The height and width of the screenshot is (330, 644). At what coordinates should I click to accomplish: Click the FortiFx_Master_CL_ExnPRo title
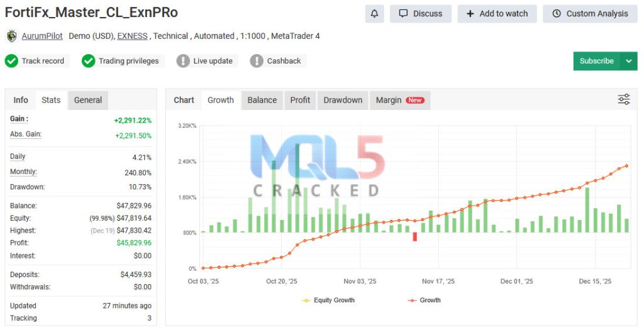(x=91, y=13)
